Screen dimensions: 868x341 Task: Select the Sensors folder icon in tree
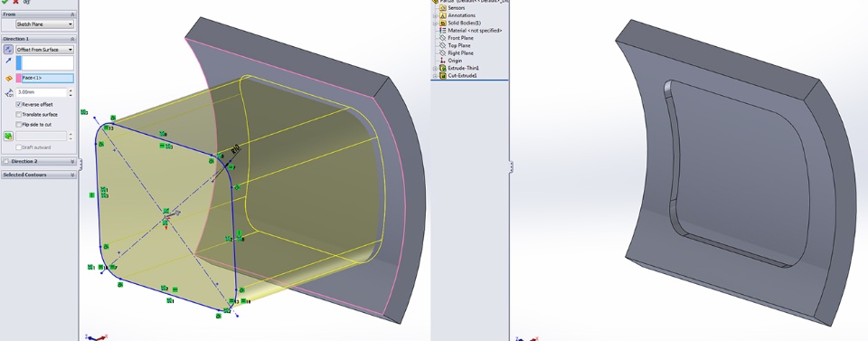443,8
